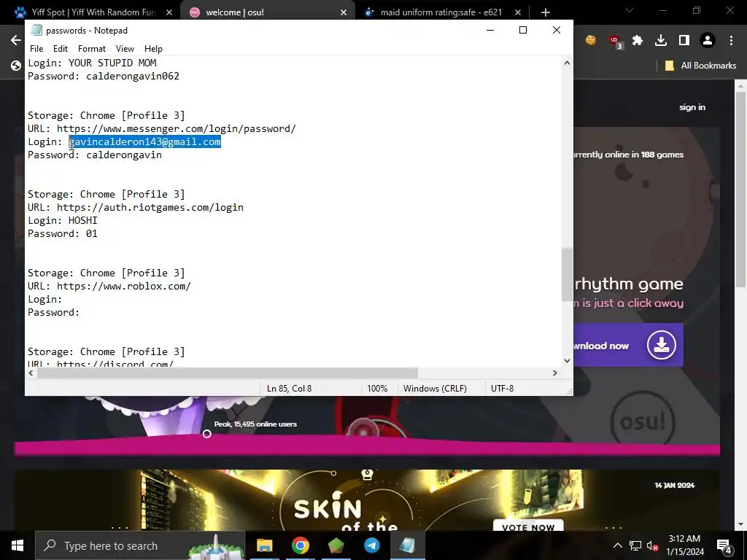Screen dimensions: 747x560
Task: Click the roblox.com URL line in Notepad
Action: point(109,286)
